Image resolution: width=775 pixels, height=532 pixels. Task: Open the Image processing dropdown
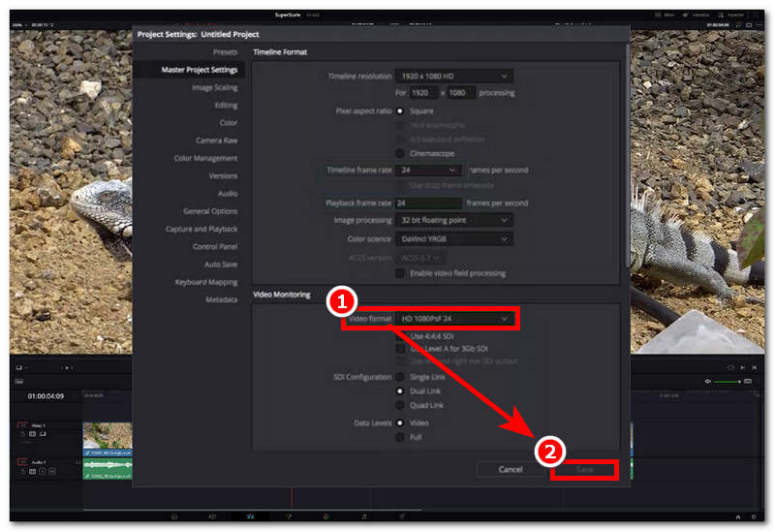coord(453,221)
